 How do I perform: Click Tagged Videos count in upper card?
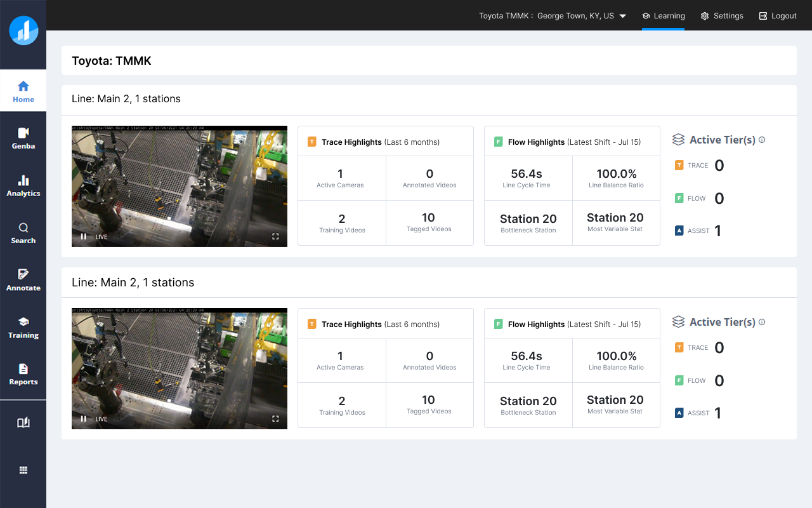[429, 217]
